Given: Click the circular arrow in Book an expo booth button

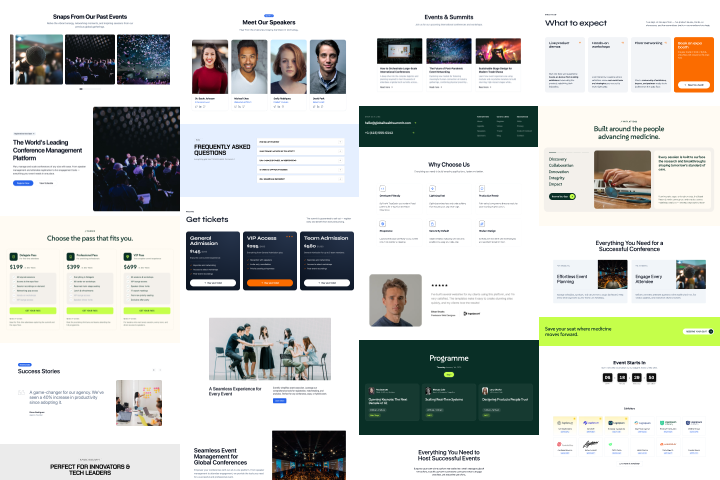Looking at the screenshot, I should click(686, 85).
